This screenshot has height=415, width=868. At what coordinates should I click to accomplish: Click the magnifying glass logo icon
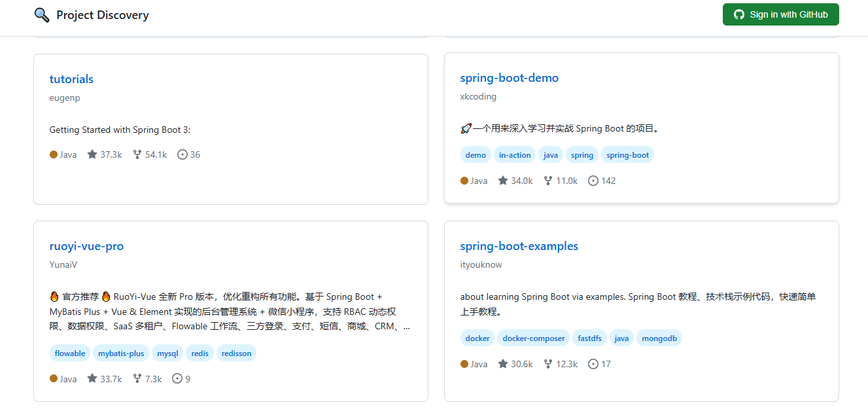pyautogui.click(x=42, y=14)
